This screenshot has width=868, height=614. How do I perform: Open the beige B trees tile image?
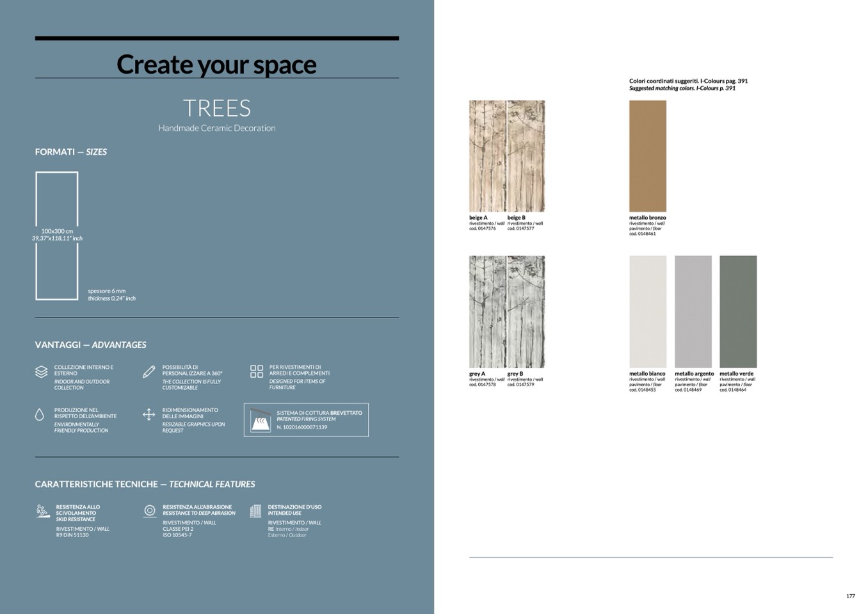(x=526, y=156)
